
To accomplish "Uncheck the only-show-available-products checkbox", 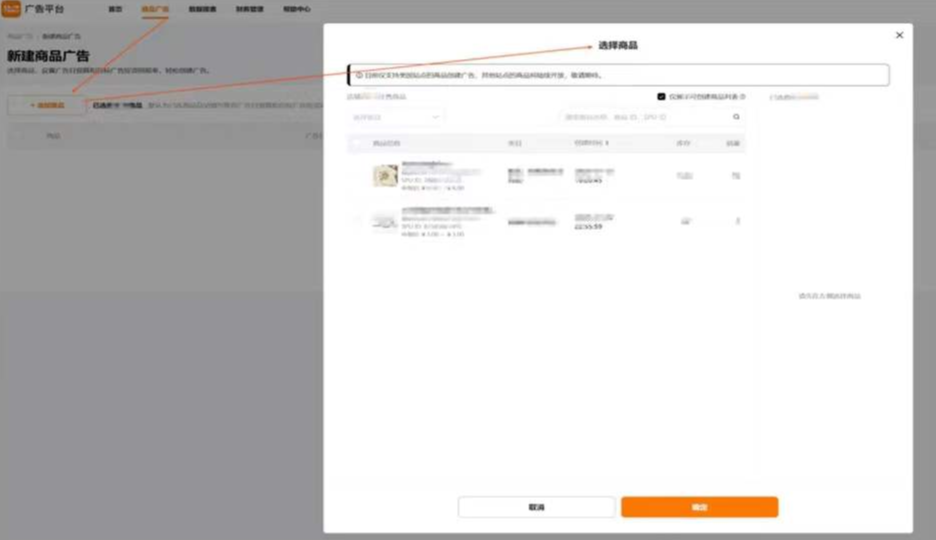I will click(x=661, y=97).
